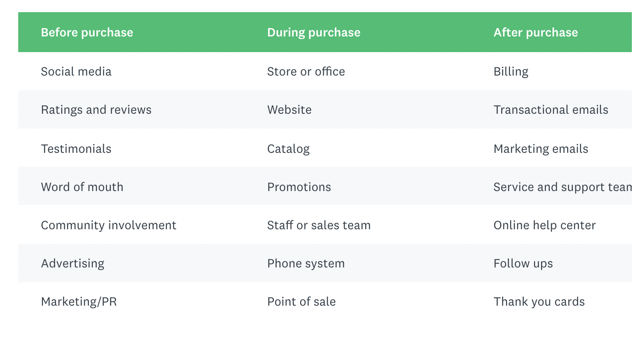Screen dimensions: 644x343
Task: Select "Community involvement" in the table
Action: point(108,225)
